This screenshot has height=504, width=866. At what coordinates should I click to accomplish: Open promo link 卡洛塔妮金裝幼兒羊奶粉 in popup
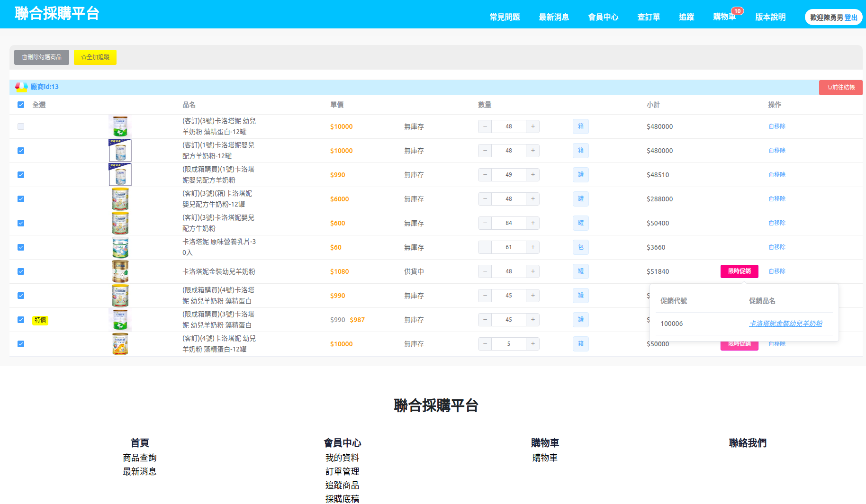pyautogui.click(x=785, y=324)
